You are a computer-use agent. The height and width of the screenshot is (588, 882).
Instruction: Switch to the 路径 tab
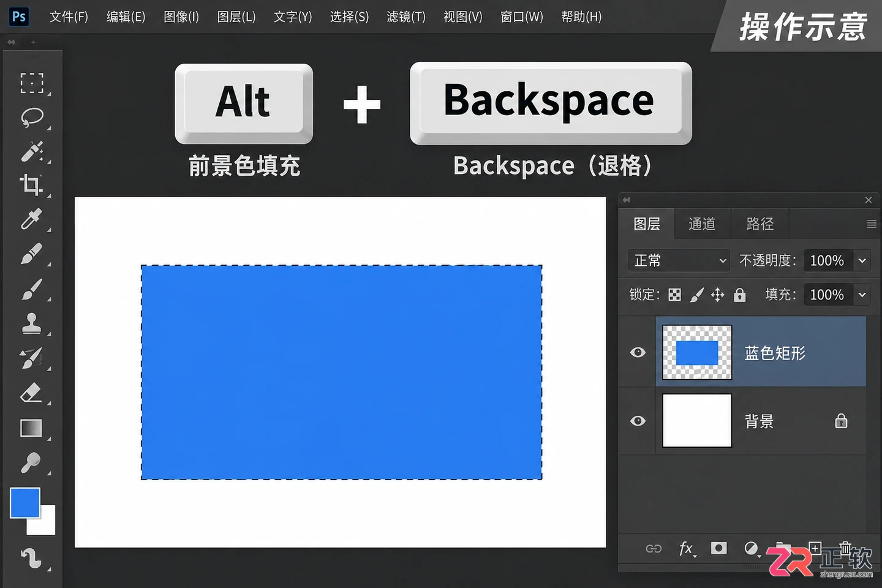[x=760, y=224]
